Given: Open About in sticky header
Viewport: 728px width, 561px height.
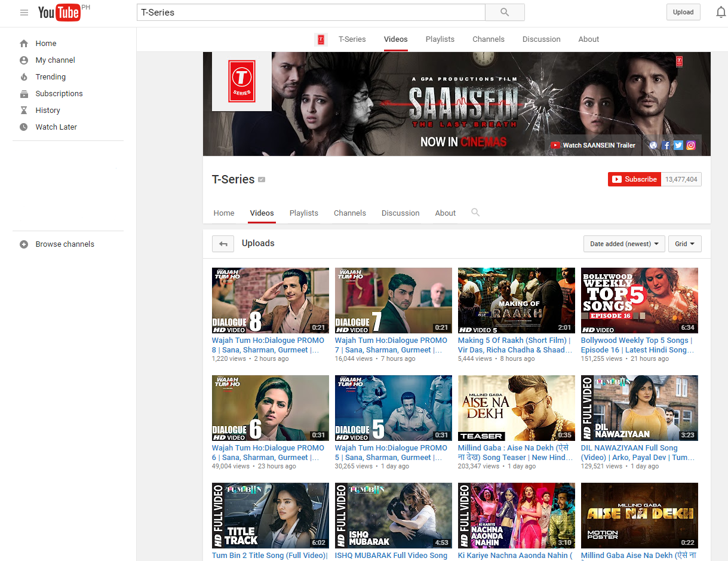Looking at the screenshot, I should (x=589, y=39).
